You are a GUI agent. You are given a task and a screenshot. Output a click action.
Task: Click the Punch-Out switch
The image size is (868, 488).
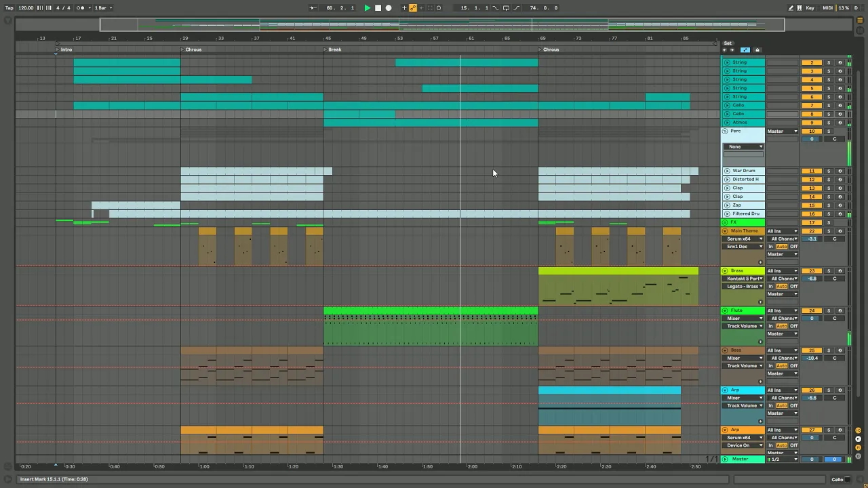(x=517, y=7)
